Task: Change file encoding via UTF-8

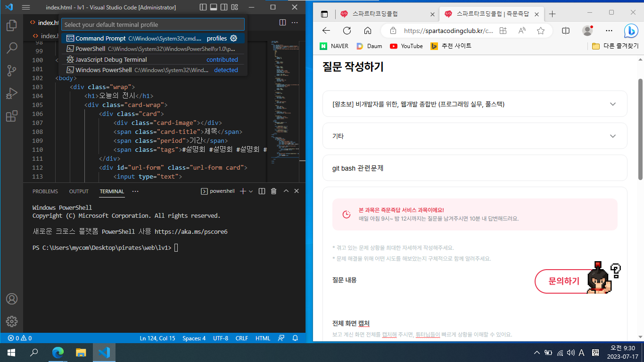Action: [x=221, y=338]
